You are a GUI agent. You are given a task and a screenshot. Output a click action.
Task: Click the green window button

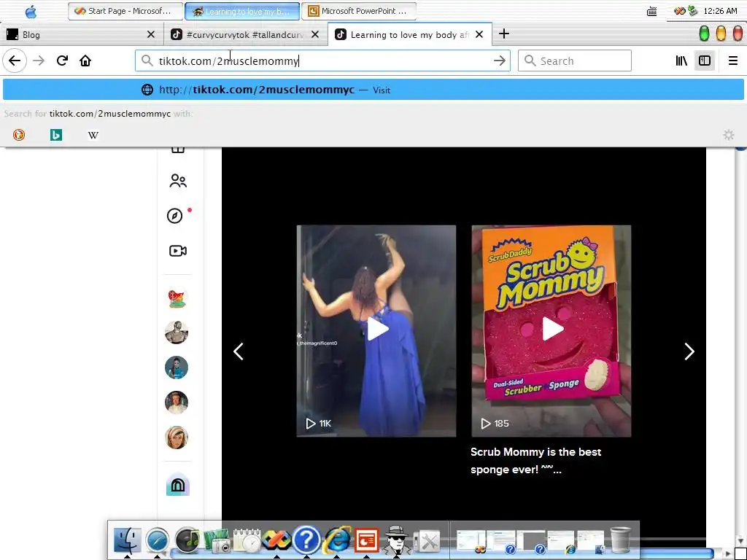(x=704, y=34)
